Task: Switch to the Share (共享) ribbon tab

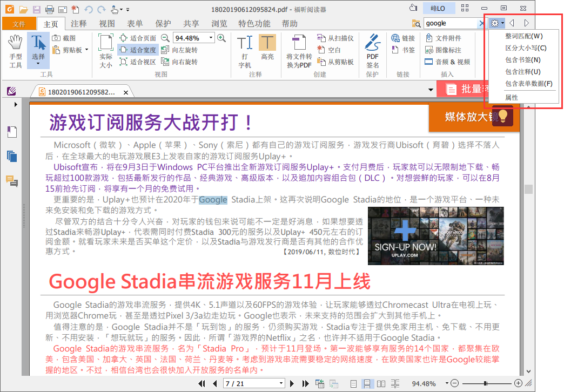Action: (191, 24)
